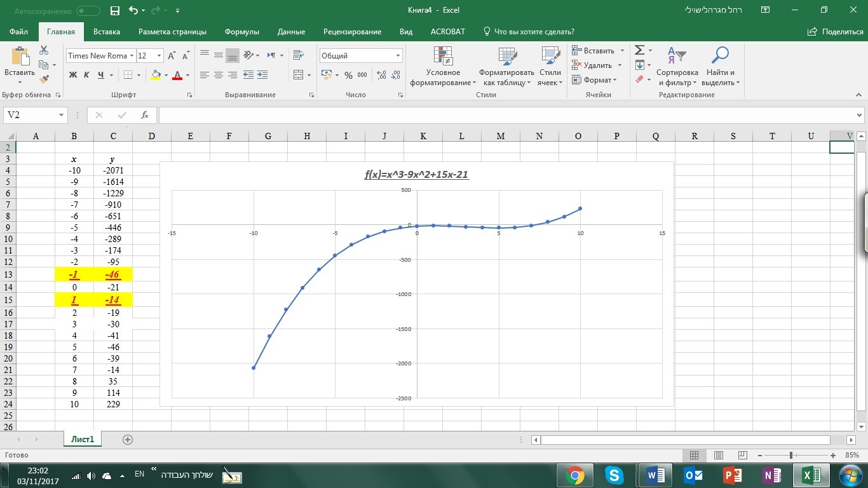Add a new sheet with plus button
This screenshot has width=868, height=488.
128,439
